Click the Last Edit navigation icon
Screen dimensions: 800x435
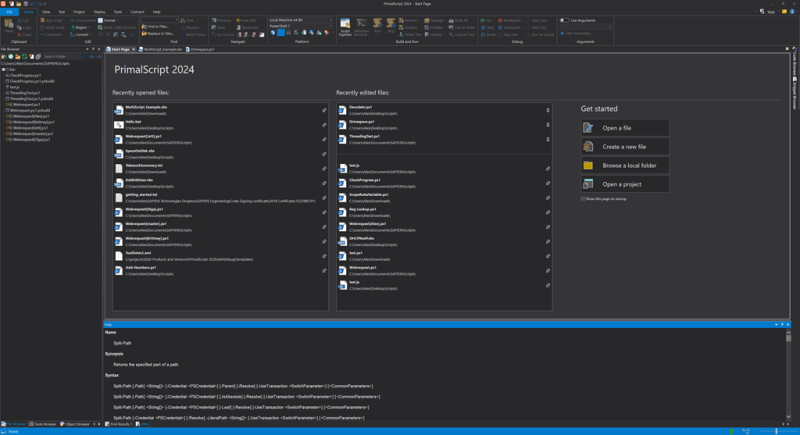click(246, 20)
